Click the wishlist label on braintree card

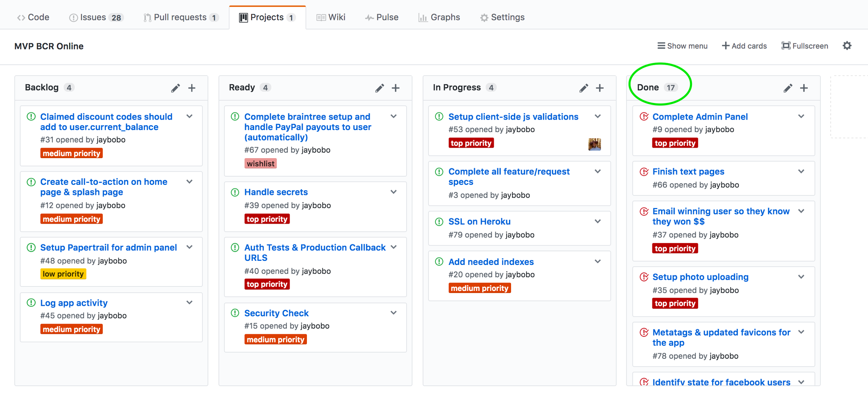[x=260, y=164]
